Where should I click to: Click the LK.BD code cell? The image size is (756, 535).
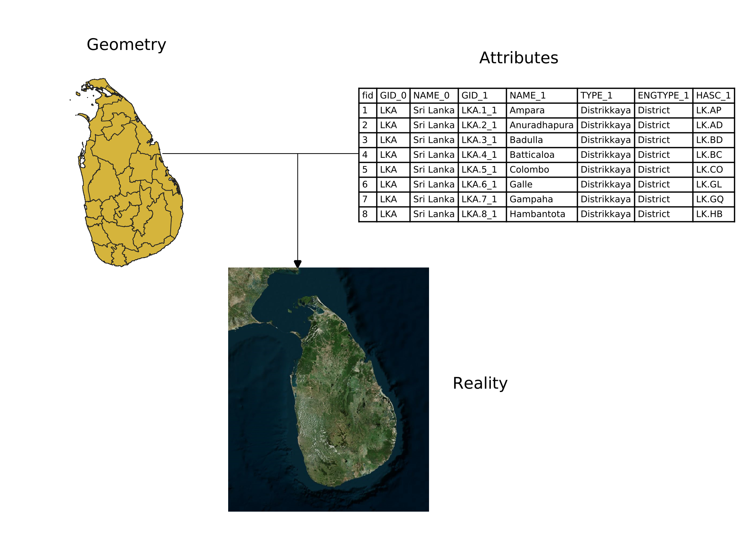714,140
